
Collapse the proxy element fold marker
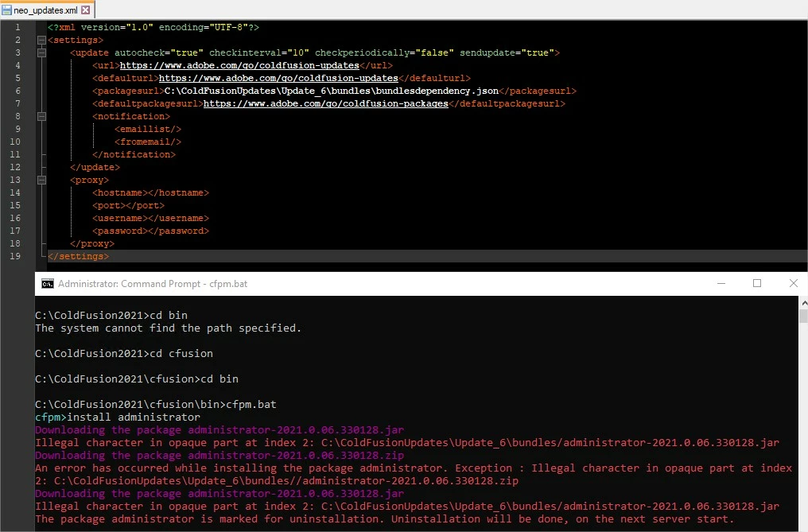coord(41,180)
